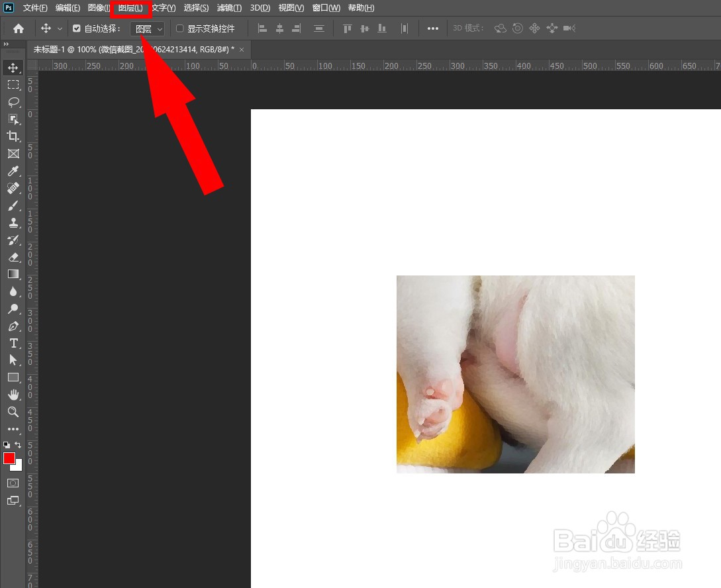Open the 滤镜(T) menu

click(x=230, y=8)
